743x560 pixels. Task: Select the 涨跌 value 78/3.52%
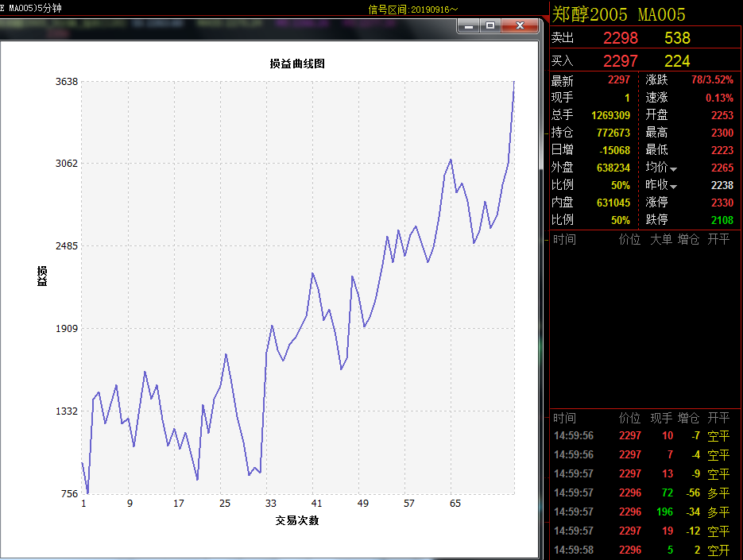(712, 79)
